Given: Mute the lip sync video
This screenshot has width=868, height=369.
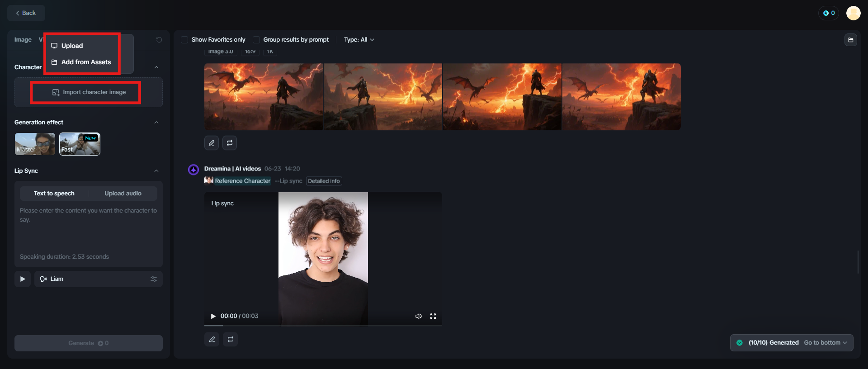Looking at the screenshot, I should tap(419, 316).
